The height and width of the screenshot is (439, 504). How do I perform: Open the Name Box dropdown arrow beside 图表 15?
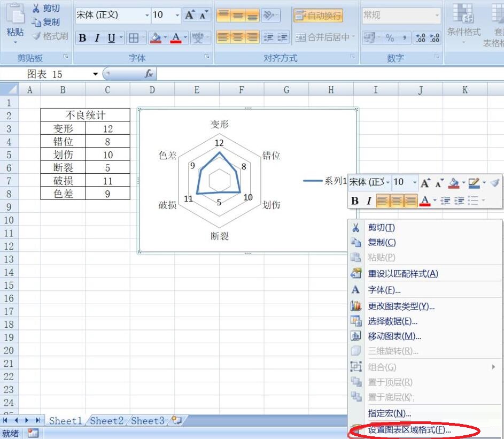pyautogui.click(x=96, y=74)
